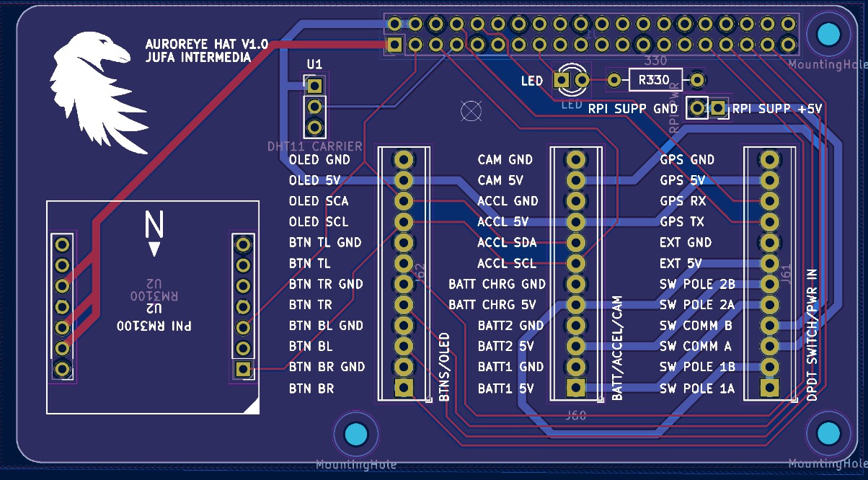Select the RPI SUPP +5V pad
The image size is (868, 480).
(x=717, y=109)
